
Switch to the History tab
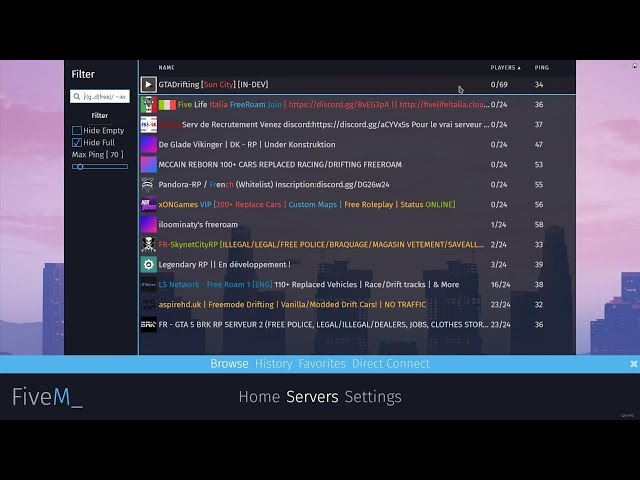point(273,364)
